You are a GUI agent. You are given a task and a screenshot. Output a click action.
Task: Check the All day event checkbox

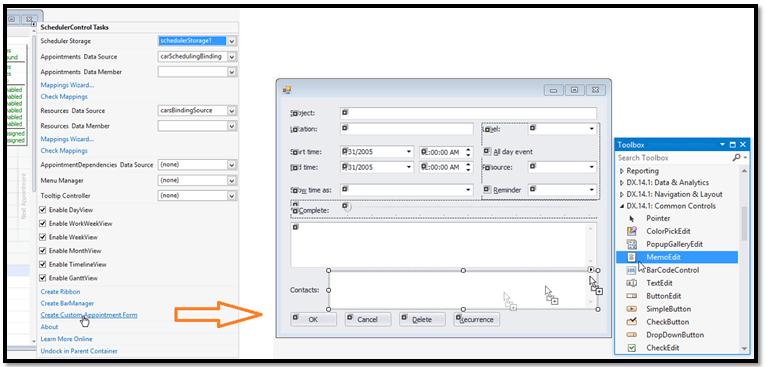point(487,151)
